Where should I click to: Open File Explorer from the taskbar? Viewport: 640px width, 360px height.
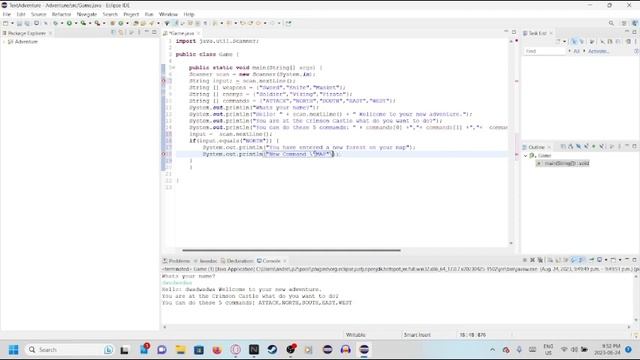(x=180, y=349)
